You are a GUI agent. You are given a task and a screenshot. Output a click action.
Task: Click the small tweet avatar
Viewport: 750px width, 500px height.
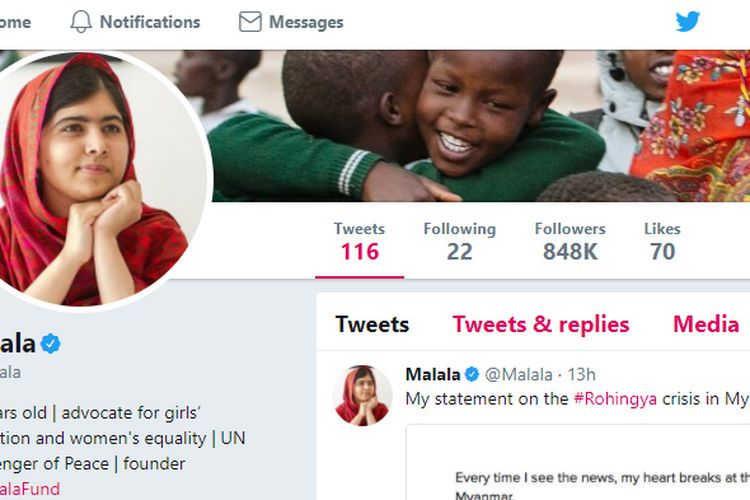[362, 395]
